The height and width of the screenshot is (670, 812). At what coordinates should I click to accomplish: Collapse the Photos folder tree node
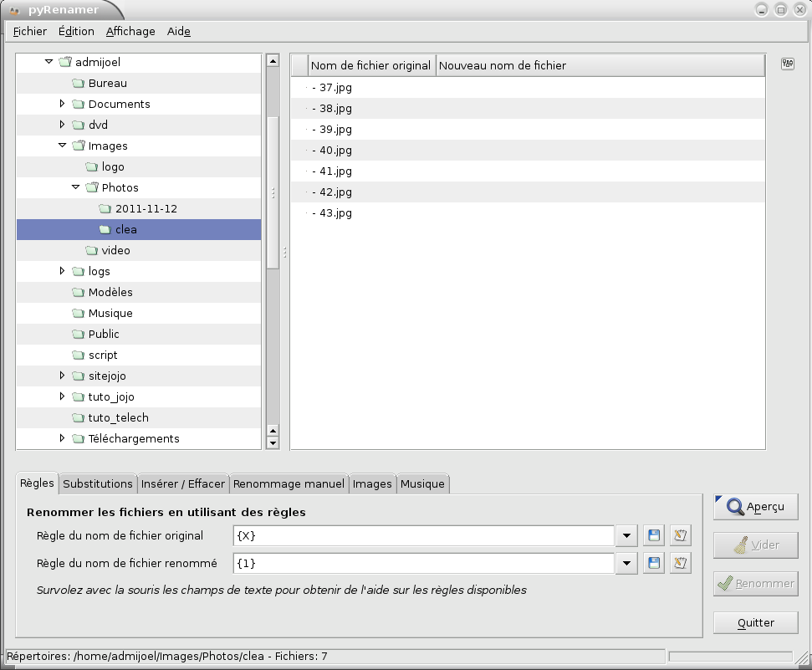[x=75, y=187]
